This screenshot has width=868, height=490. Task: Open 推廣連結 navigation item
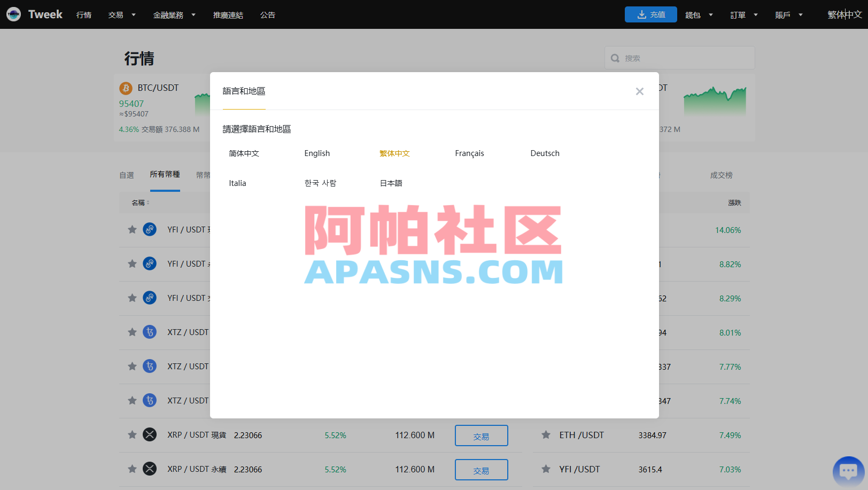tap(228, 15)
